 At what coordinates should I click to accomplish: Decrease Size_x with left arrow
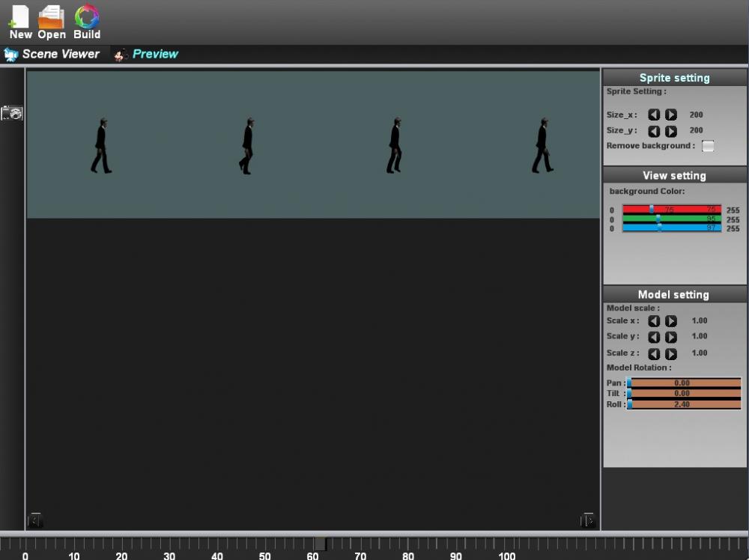(654, 115)
